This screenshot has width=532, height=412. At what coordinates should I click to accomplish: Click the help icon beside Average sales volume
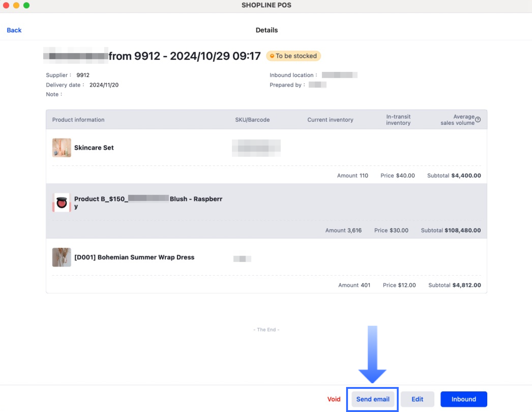click(x=478, y=119)
